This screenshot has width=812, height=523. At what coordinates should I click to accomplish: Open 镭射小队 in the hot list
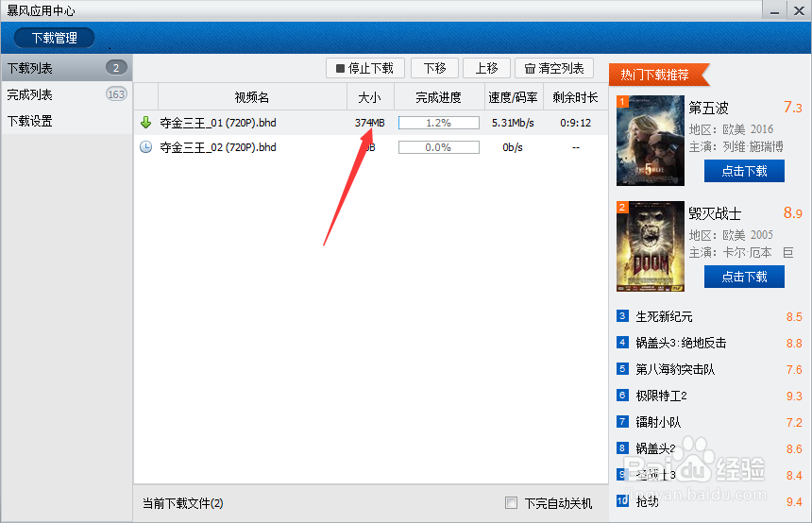click(x=659, y=422)
